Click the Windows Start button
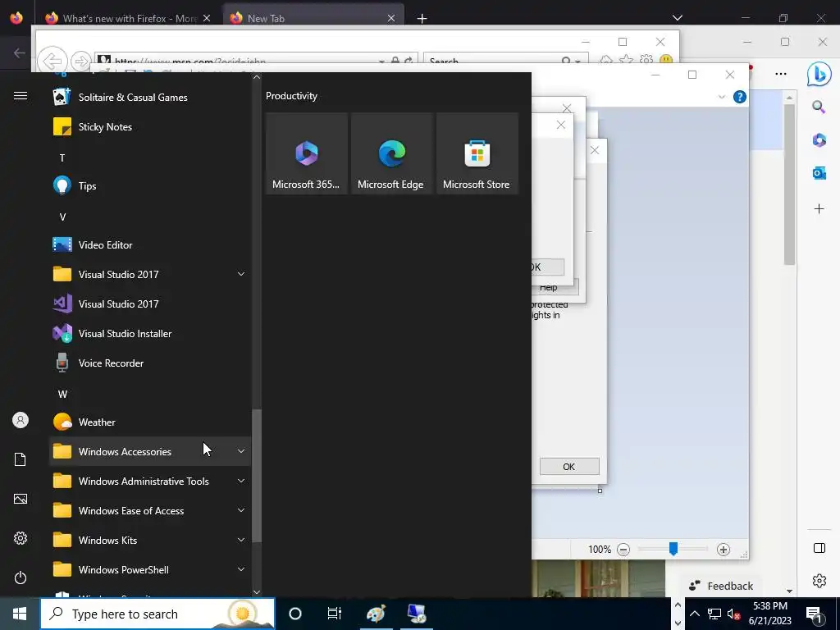Screen dimensions: 840x630 (20, 614)
